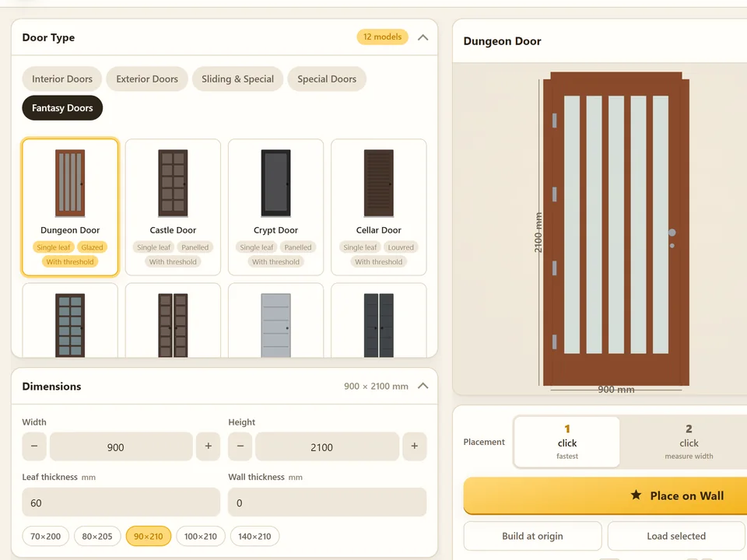Click the Dungeon Door preview title

(x=502, y=41)
